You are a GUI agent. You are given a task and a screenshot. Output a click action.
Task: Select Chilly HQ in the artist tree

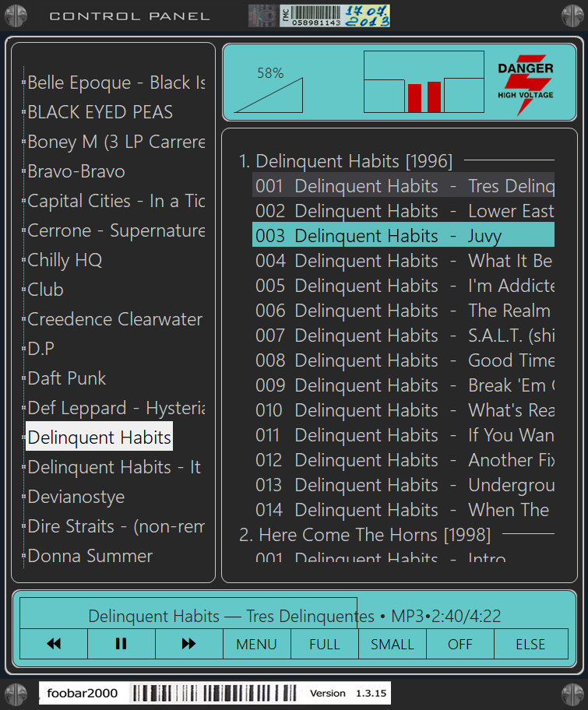[65, 260]
